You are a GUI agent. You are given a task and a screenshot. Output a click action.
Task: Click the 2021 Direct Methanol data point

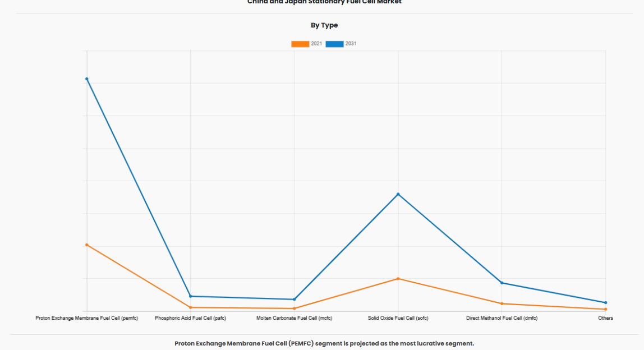(x=502, y=304)
